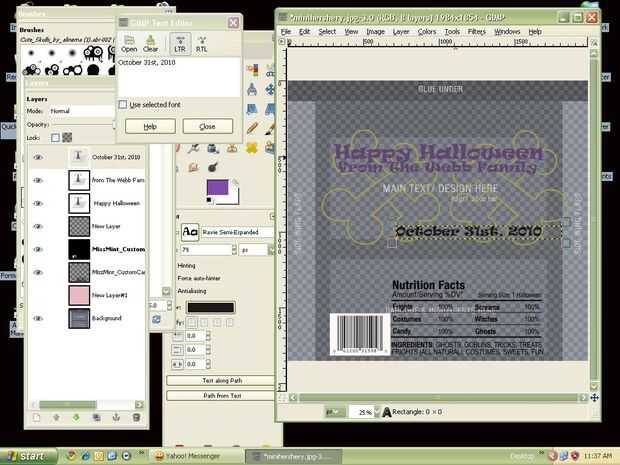Click the font size stepper arrows
The height and width of the screenshot is (465, 620).
point(234,250)
